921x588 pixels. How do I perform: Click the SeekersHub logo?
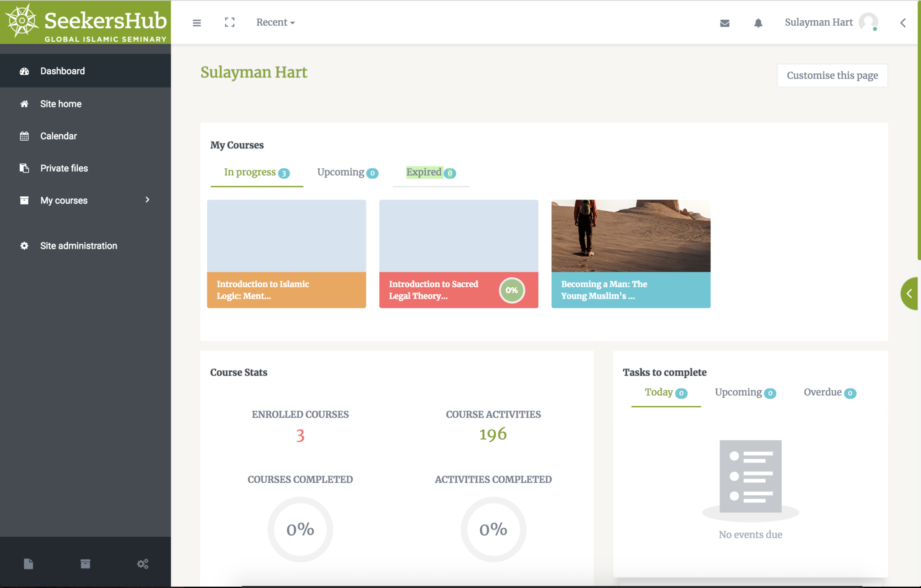click(x=85, y=22)
